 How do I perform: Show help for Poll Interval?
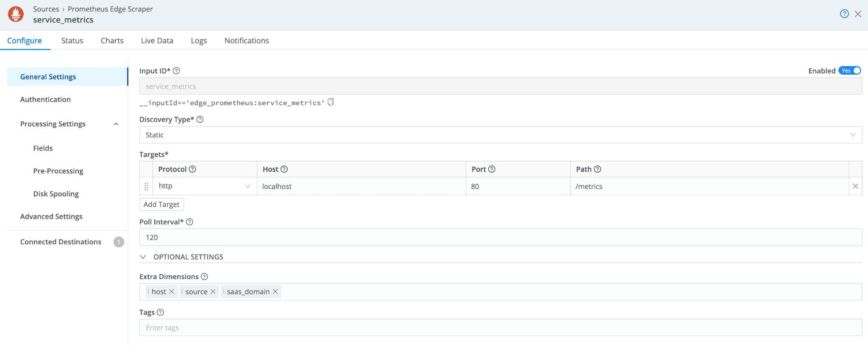tap(190, 222)
